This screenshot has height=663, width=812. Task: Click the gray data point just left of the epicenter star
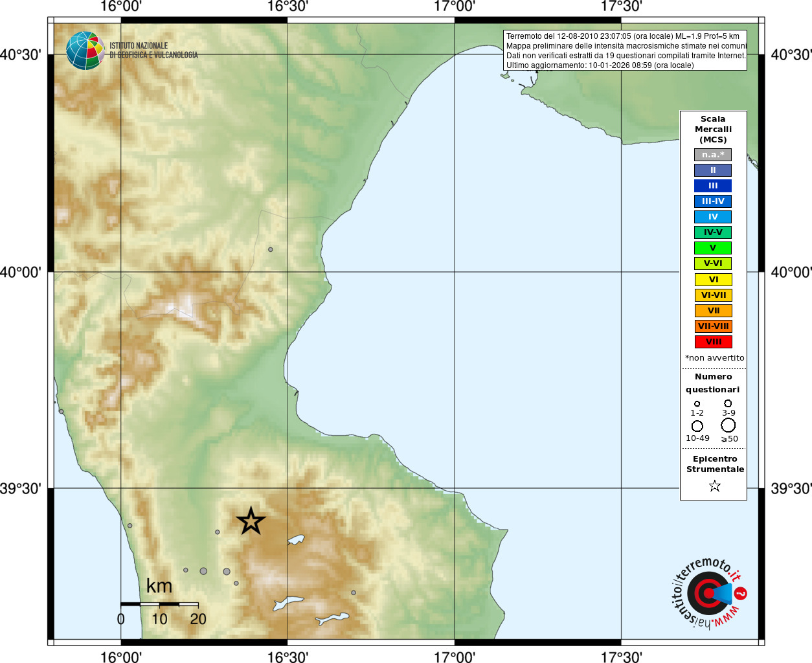tap(218, 532)
